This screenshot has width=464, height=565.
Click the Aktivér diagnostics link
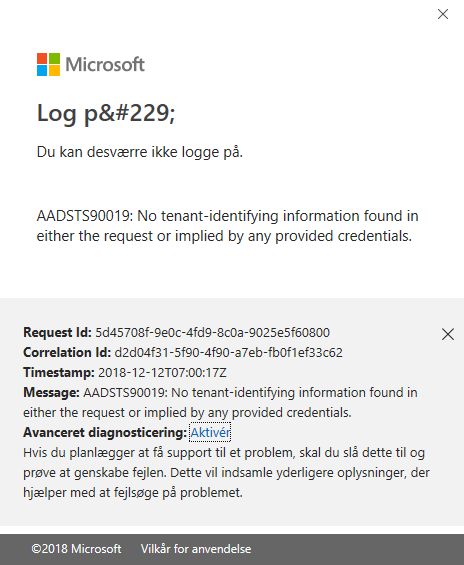[x=210, y=432]
